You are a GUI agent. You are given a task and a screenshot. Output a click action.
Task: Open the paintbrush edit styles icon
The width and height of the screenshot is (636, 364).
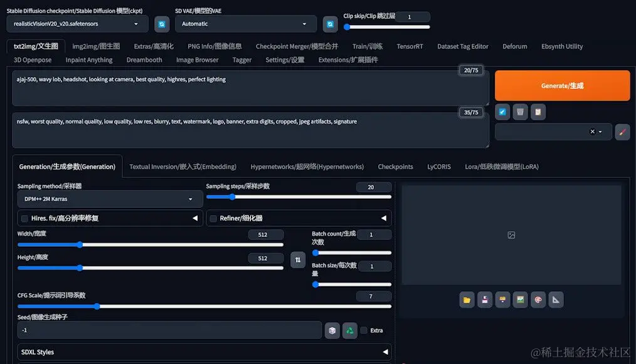coord(622,132)
